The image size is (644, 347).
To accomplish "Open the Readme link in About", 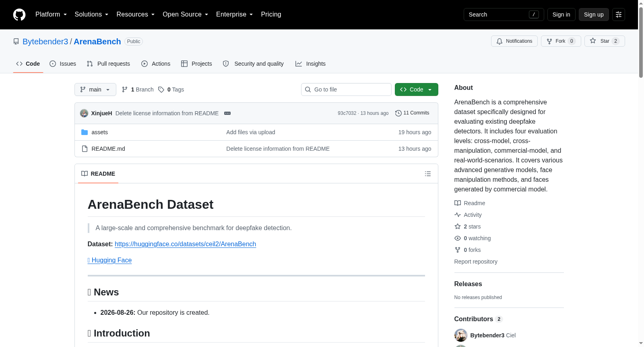I will 470,203.
